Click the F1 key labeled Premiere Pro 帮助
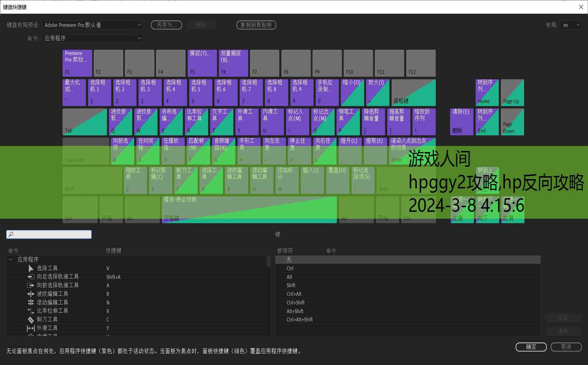This screenshot has width=588, height=365. click(77, 63)
